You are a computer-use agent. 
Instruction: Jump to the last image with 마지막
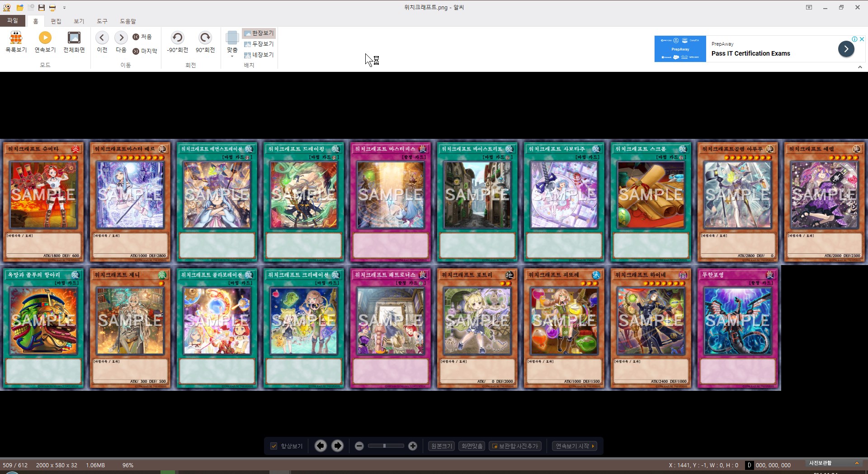pyautogui.click(x=145, y=51)
